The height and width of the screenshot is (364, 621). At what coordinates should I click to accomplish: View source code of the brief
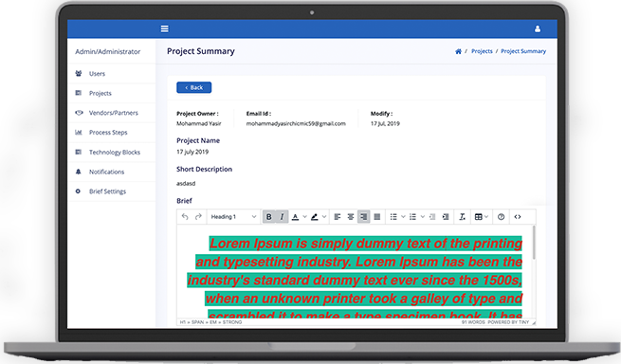click(x=518, y=217)
